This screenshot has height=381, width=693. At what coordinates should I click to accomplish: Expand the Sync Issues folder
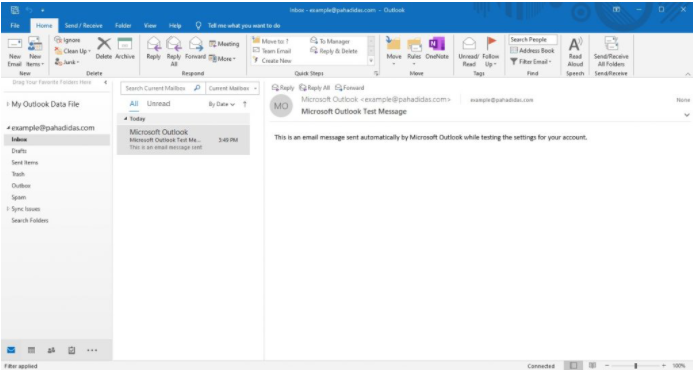point(8,209)
